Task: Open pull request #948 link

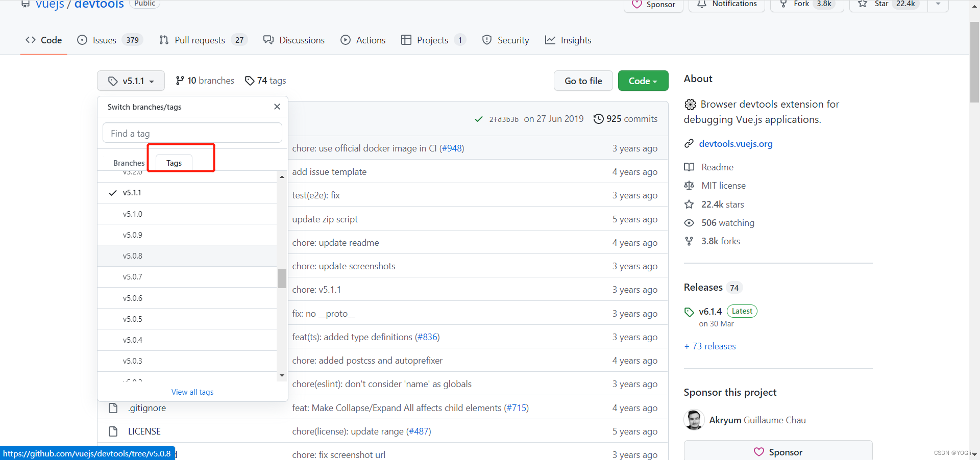Action: click(x=452, y=148)
